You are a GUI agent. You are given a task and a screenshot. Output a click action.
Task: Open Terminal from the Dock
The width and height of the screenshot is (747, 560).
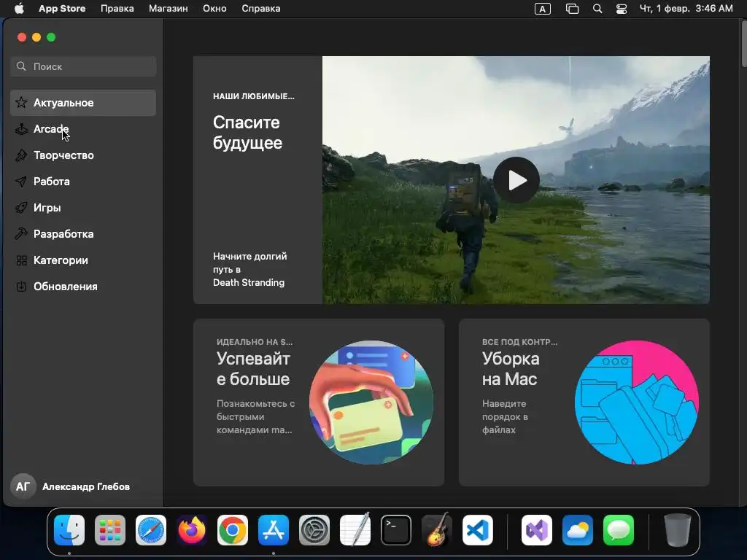point(396,530)
